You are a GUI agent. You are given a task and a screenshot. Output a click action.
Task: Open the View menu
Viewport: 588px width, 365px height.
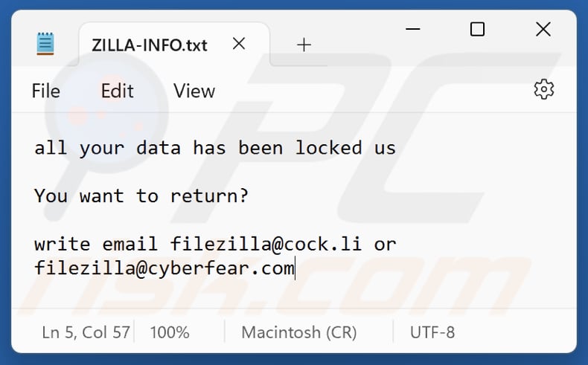(x=194, y=91)
